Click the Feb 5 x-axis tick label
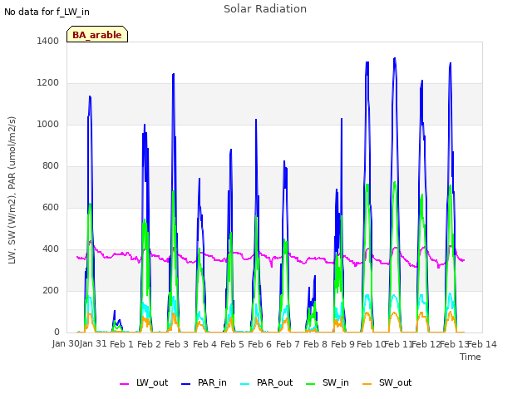Screen dimensions: 532x399 coord(232,344)
